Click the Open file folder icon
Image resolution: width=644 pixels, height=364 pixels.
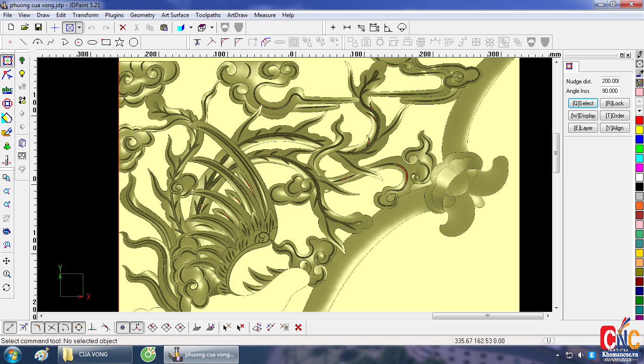click(x=25, y=27)
